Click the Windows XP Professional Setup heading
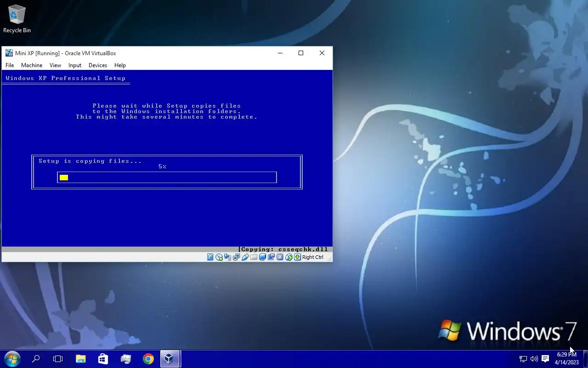Image resolution: width=588 pixels, height=368 pixels. pos(66,78)
